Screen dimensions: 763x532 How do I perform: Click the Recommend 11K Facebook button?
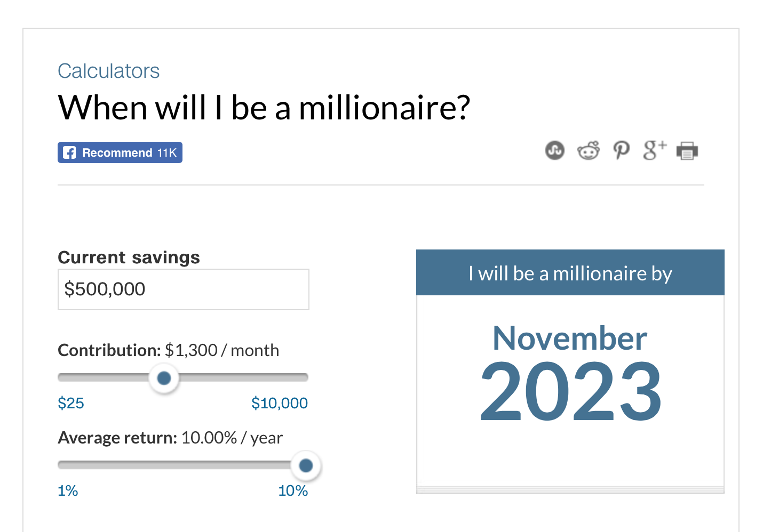point(120,152)
